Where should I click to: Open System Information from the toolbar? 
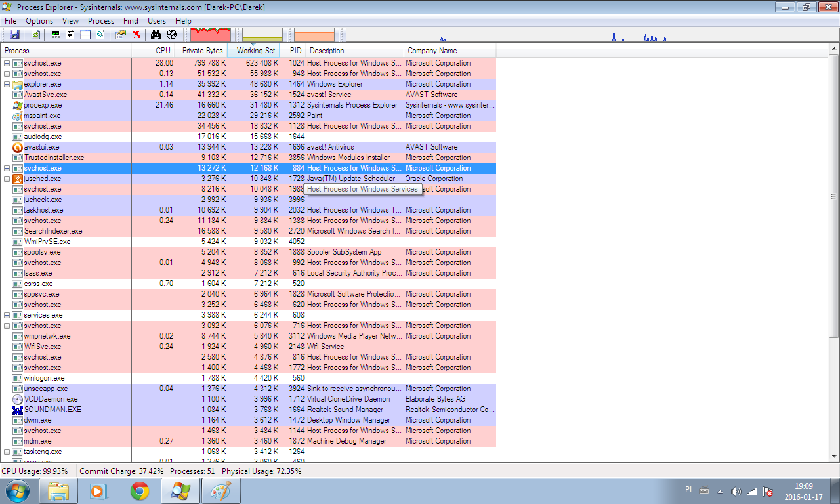click(x=56, y=34)
